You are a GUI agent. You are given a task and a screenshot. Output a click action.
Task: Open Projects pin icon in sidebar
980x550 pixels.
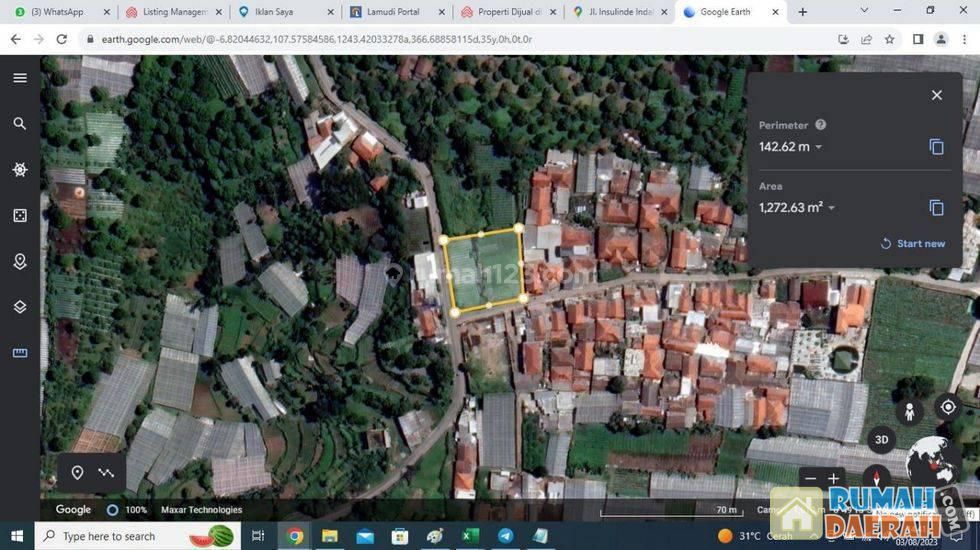tap(20, 262)
